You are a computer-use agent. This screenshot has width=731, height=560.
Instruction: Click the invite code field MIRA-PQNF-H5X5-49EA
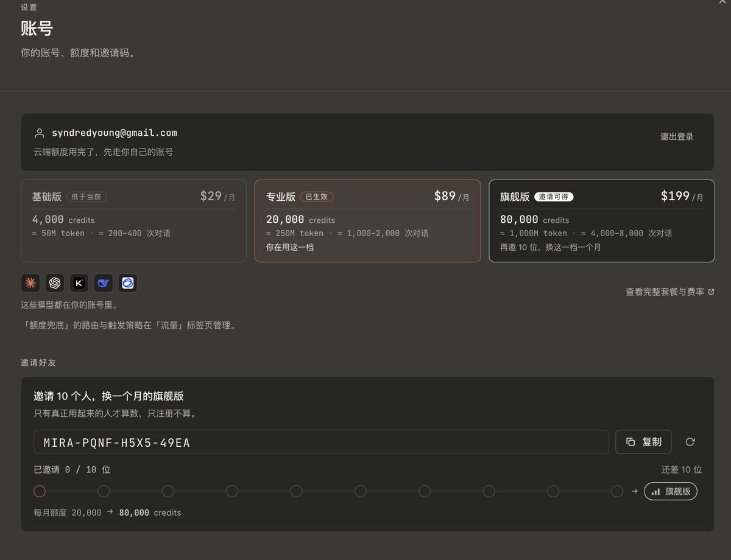click(x=321, y=442)
